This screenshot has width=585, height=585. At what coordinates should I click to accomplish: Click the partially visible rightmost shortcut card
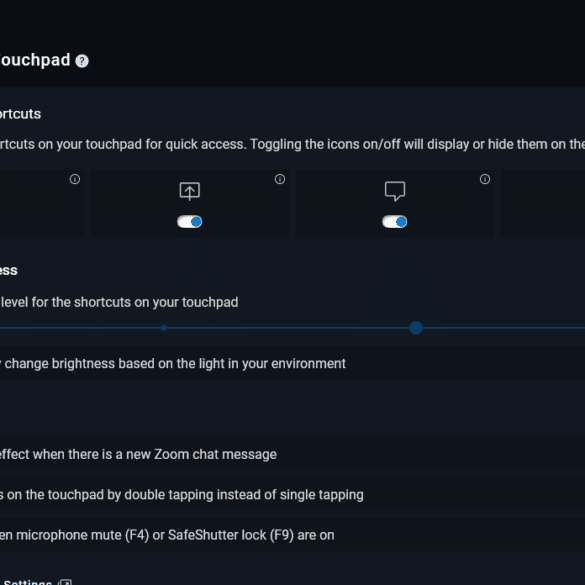tap(543, 203)
